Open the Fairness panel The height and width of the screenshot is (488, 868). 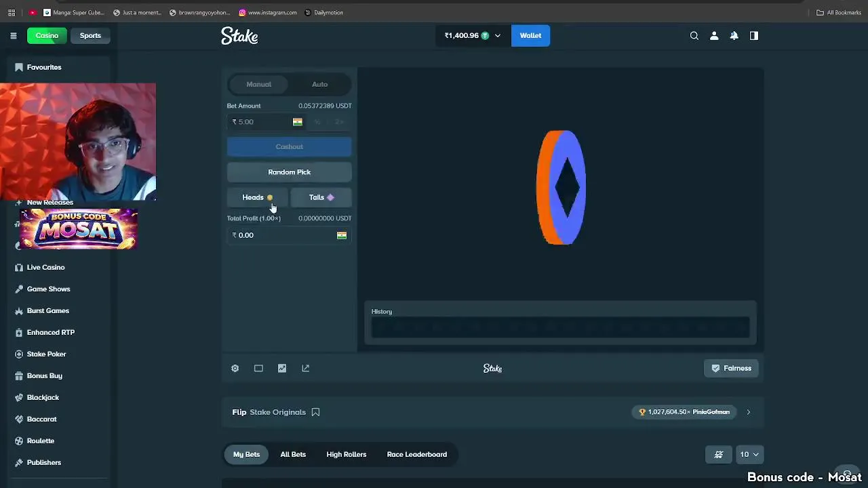pos(731,368)
